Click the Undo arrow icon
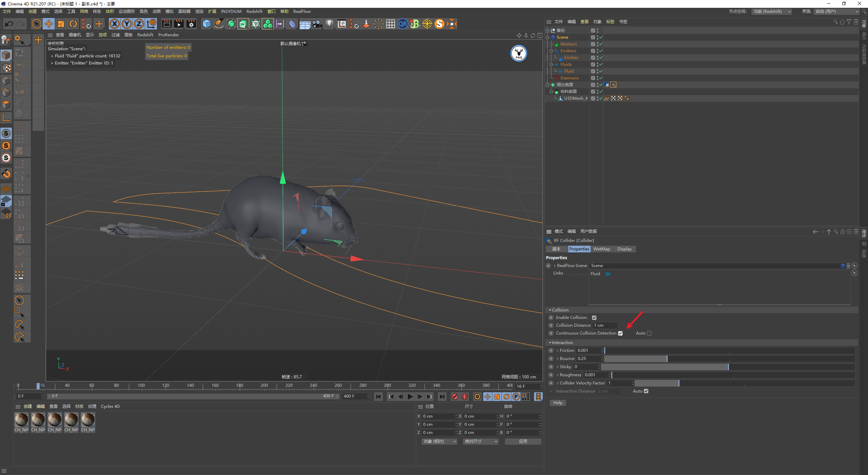Image resolution: width=868 pixels, height=475 pixels. point(9,24)
